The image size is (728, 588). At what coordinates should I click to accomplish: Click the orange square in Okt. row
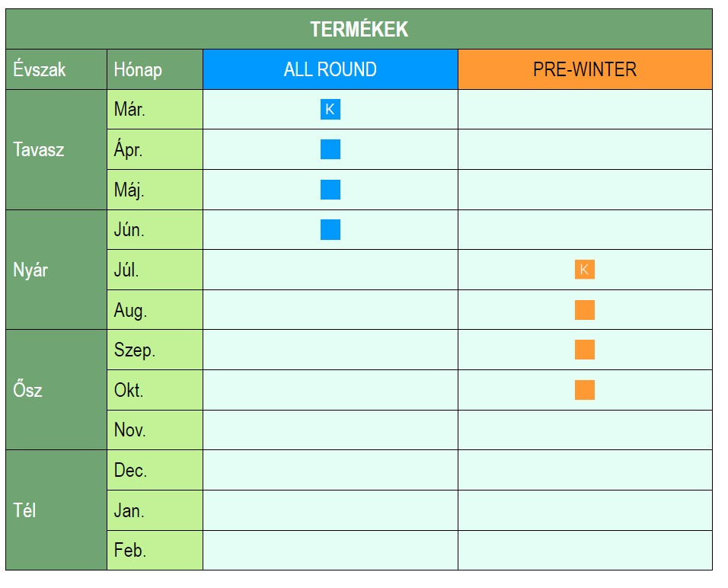[584, 390]
